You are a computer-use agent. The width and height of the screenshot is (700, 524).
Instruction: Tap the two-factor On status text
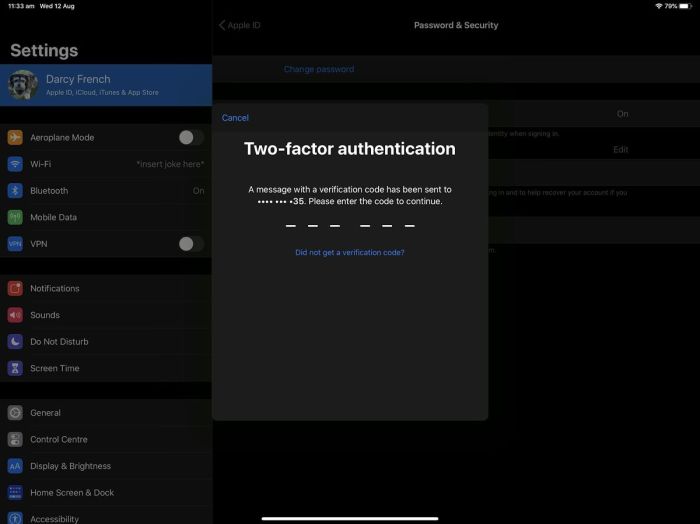[x=622, y=114]
